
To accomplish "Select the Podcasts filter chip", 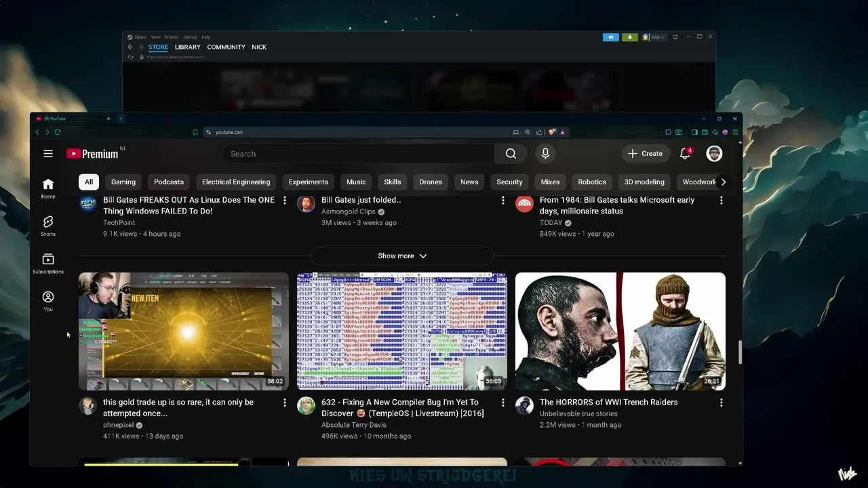I will point(169,182).
